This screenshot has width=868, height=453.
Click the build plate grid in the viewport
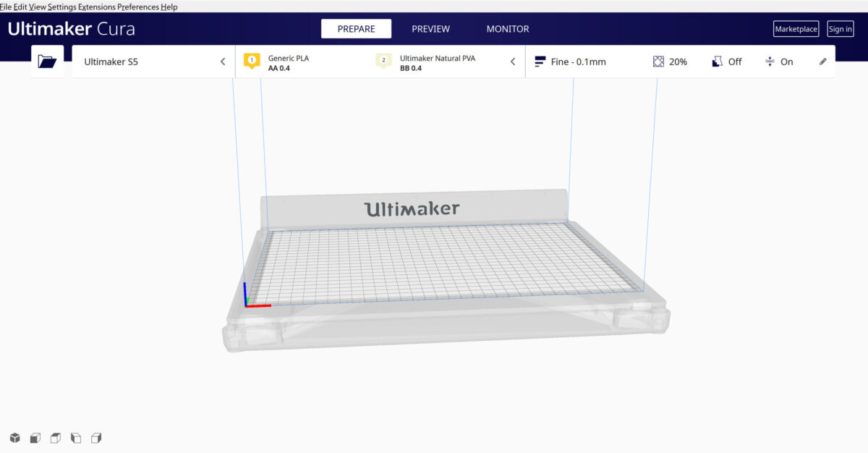(x=445, y=265)
